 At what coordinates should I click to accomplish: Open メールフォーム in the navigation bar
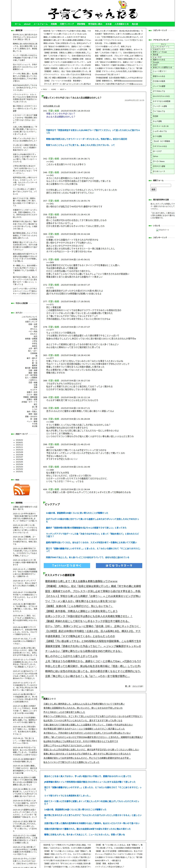click(41, 24)
